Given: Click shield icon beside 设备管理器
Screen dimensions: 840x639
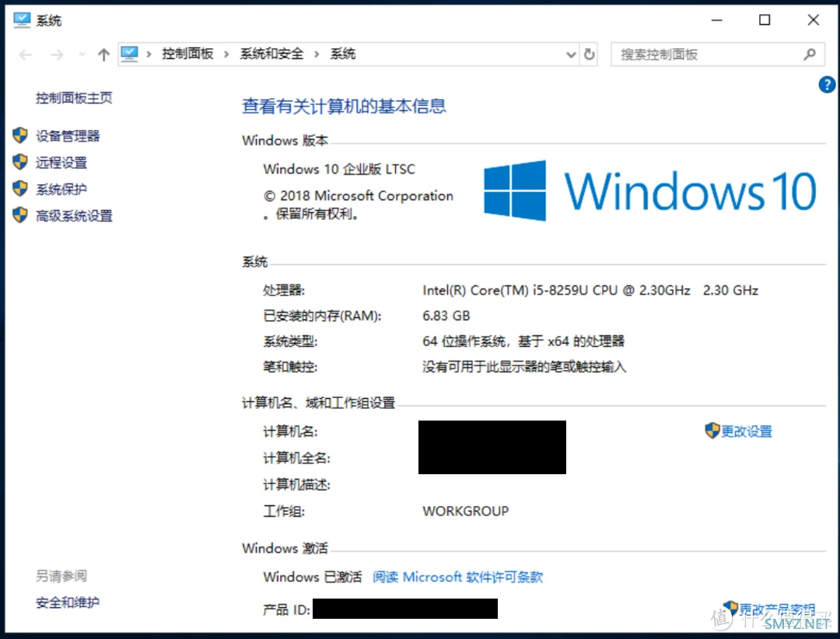Looking at the screenshot, I should (19, 135).
